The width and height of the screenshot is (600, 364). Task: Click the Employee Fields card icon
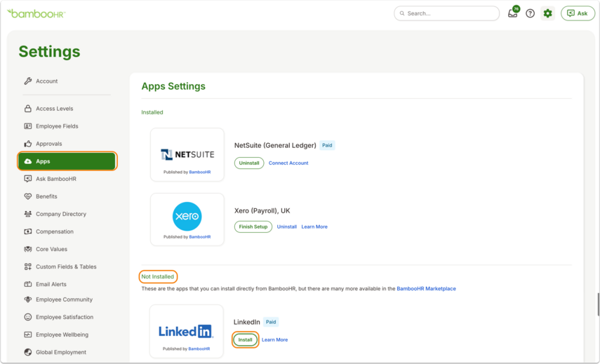point(28,126)
